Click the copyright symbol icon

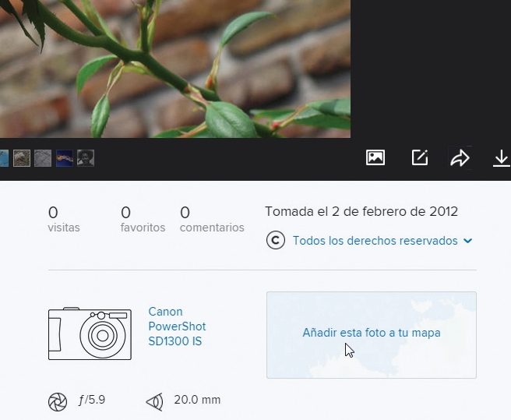[276, 241]
